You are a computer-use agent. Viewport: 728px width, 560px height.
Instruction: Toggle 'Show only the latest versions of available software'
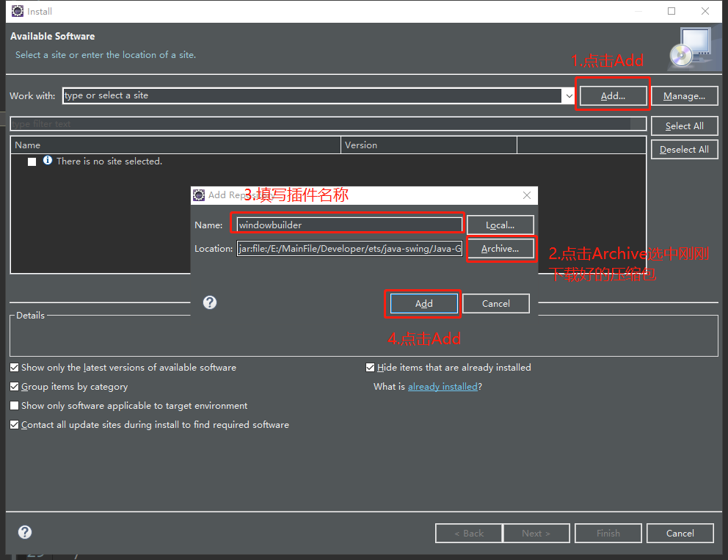(15, 367)
